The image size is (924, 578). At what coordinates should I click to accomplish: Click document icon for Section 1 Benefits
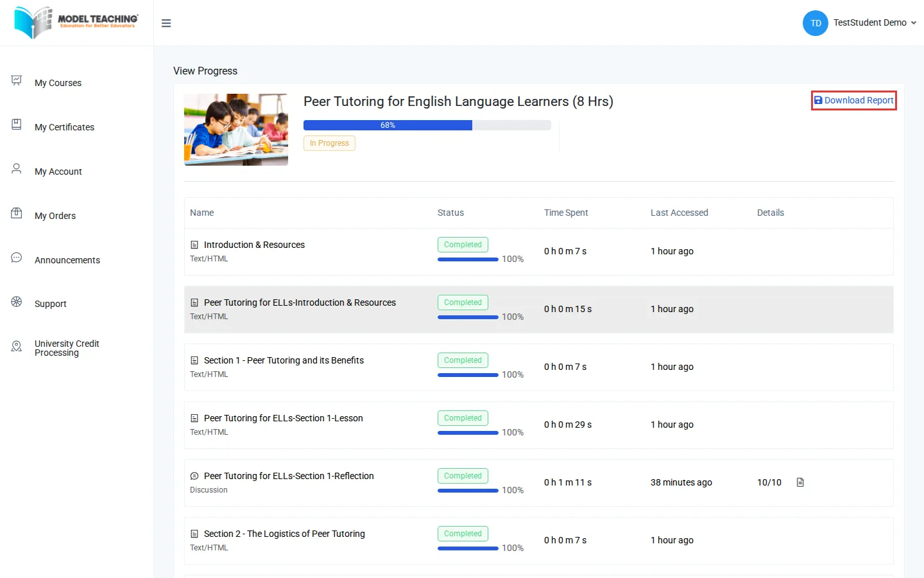(x=194, y=360)
